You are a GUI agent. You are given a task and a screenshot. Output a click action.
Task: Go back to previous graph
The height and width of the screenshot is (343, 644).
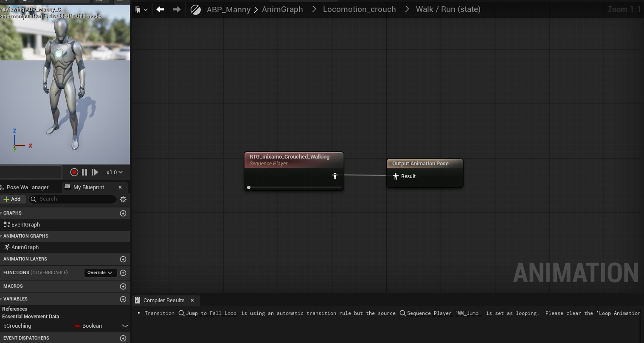160,9
